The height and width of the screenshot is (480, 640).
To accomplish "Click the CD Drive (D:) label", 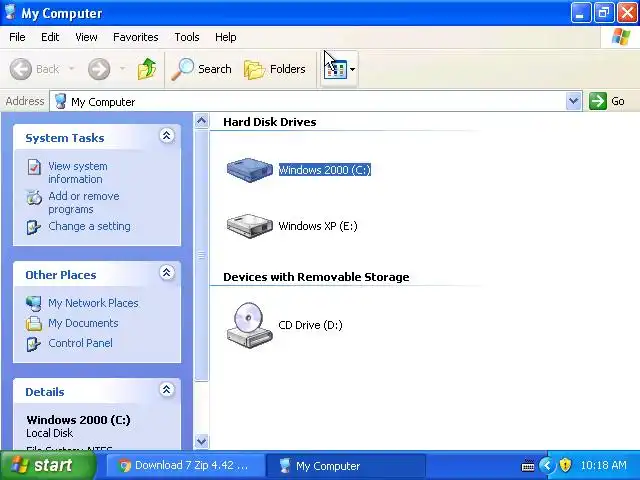I will point(310,325).
